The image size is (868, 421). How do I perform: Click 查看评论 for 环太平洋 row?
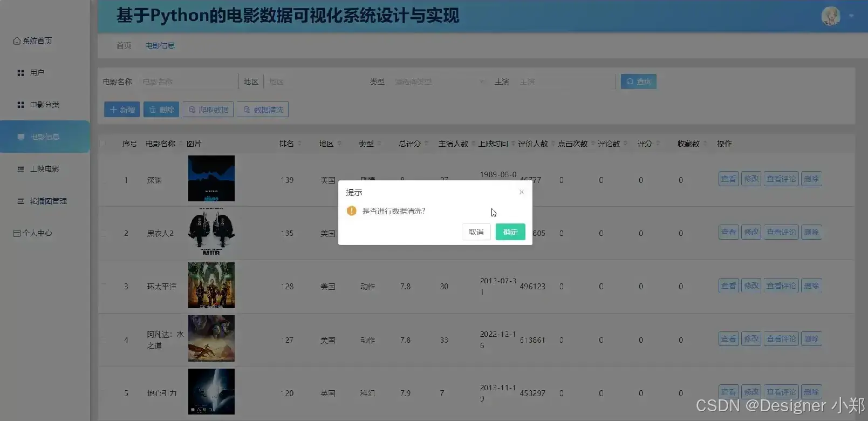pyautogui.click(x=781, y=286)
